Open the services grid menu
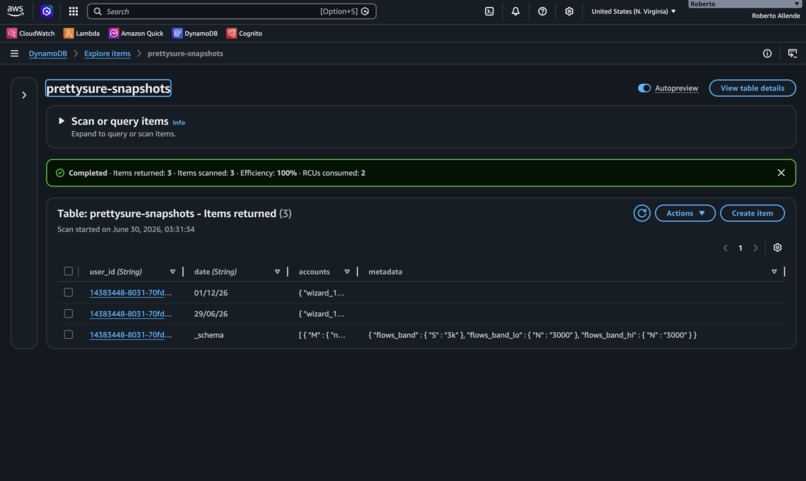This screenshot has width=806, height=481. click(74, 11)
